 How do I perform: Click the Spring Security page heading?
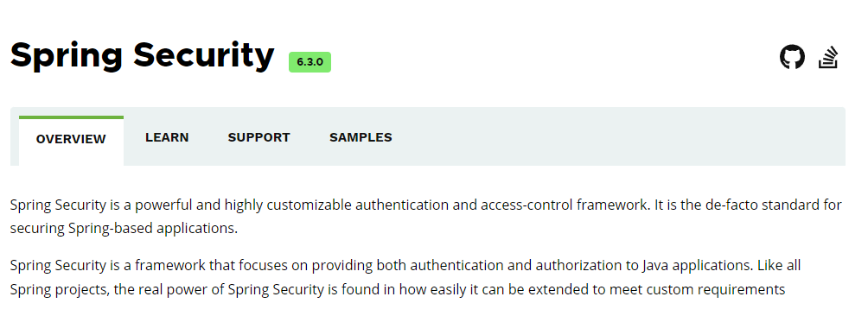pos(143,55)
